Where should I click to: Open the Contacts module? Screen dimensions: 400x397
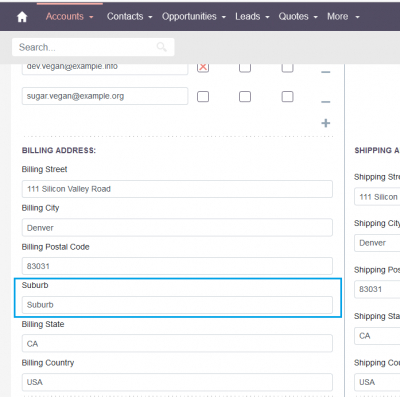point(125,16)
